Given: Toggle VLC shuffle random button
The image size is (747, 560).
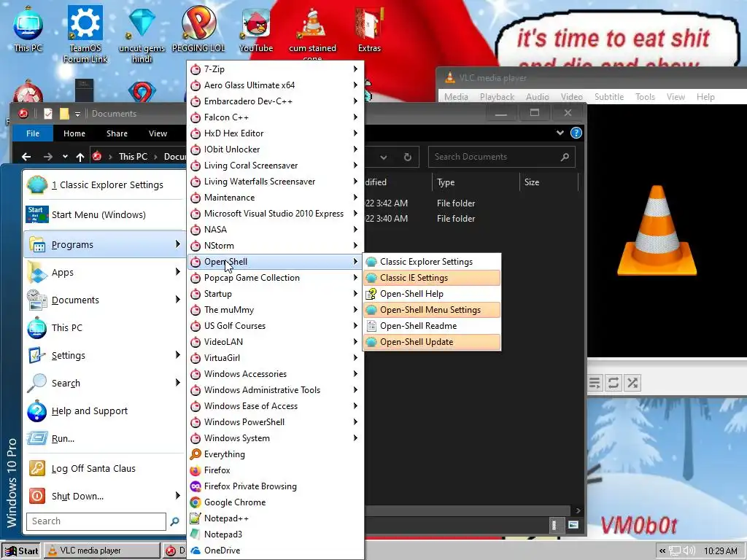Looking at the screenshot, I should pyautogui.click(x=632, y=383).
